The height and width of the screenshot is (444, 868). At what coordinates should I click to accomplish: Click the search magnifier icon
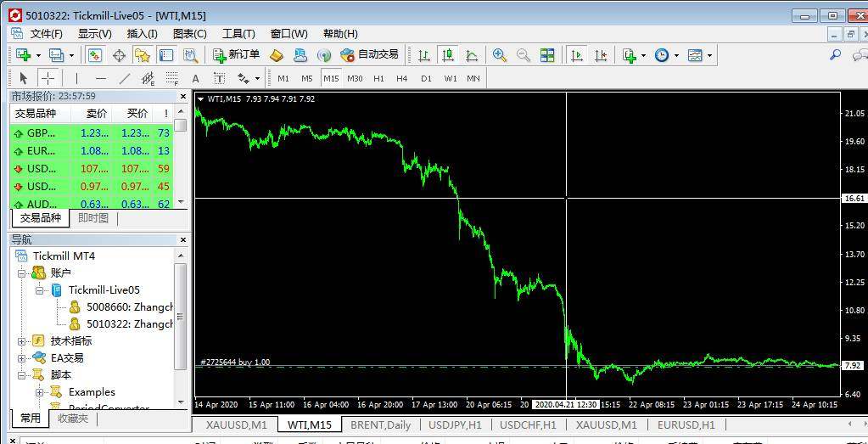(836, 54)
